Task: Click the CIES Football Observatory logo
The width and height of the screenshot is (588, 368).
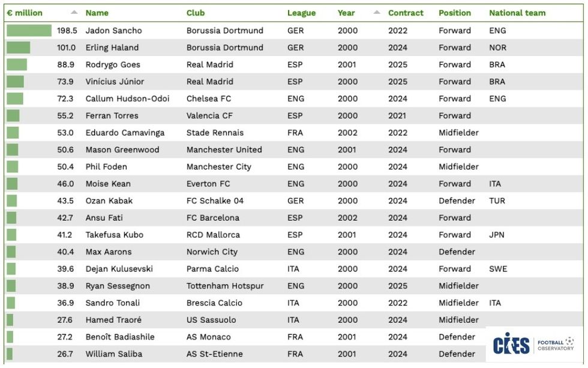Action: (533, 345)
